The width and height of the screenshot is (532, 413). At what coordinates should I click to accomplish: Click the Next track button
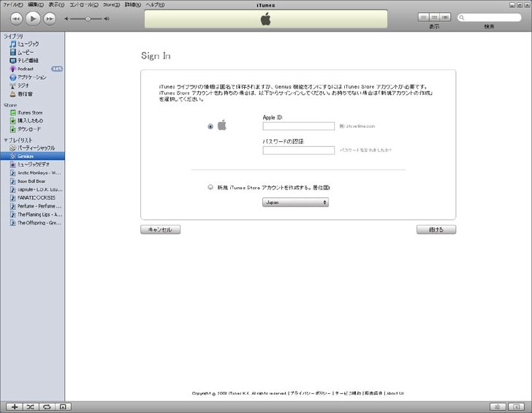[x=50, y=19]
